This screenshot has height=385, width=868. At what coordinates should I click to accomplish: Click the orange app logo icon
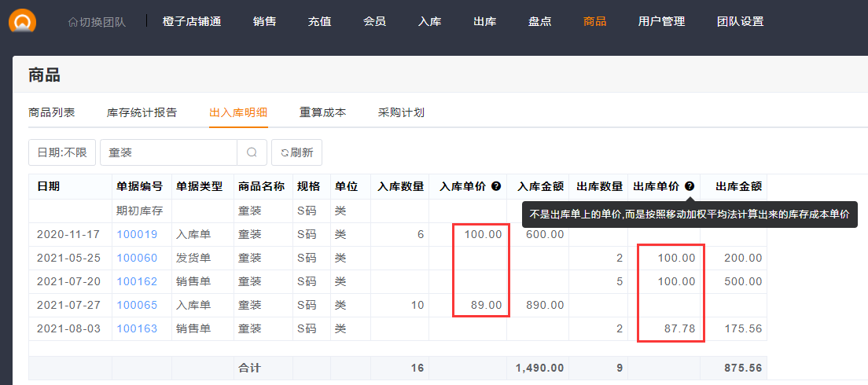click(x=22, y=21)
